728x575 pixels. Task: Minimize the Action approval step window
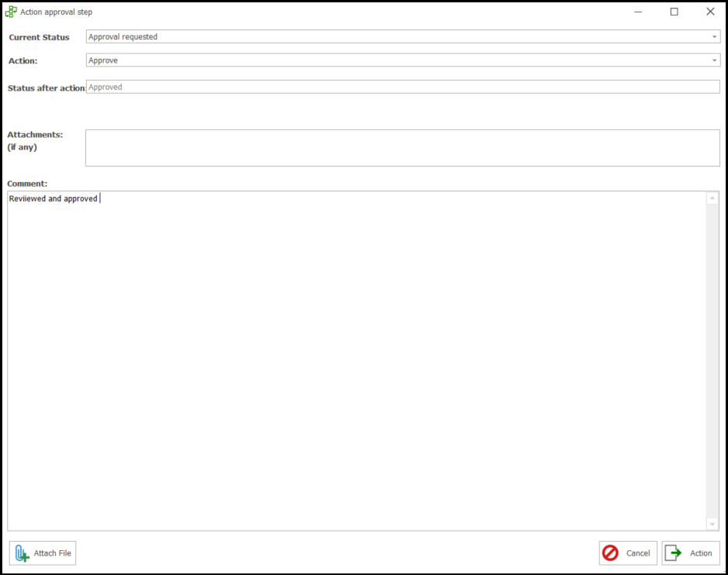coord(638,12)
